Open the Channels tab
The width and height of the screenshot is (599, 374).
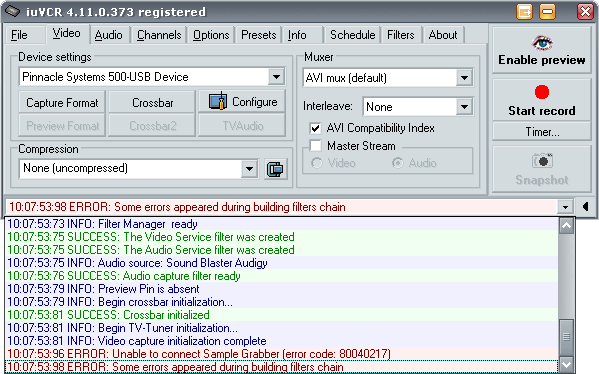[x=159, y=35]
